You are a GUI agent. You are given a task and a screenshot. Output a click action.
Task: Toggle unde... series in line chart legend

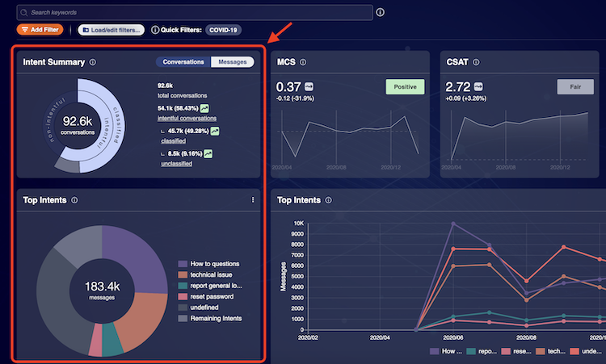pos(586,351)
